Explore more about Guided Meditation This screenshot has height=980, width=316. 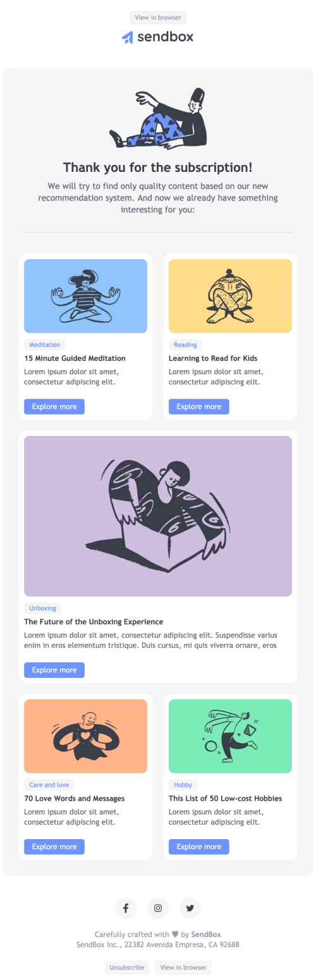[x=54, y=406]
